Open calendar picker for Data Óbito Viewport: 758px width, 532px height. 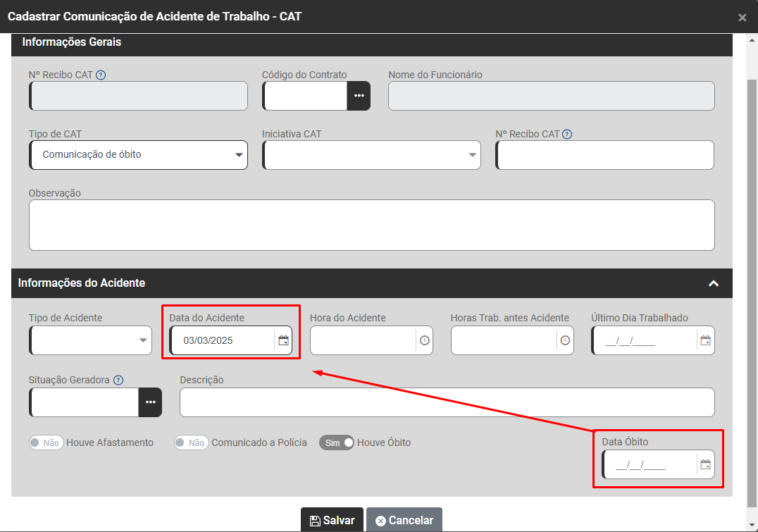(705, 464)
